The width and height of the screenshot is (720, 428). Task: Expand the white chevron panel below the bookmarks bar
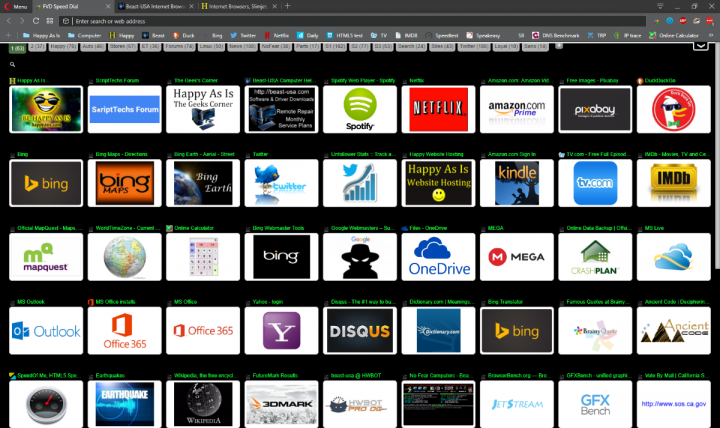click(700, 46)
